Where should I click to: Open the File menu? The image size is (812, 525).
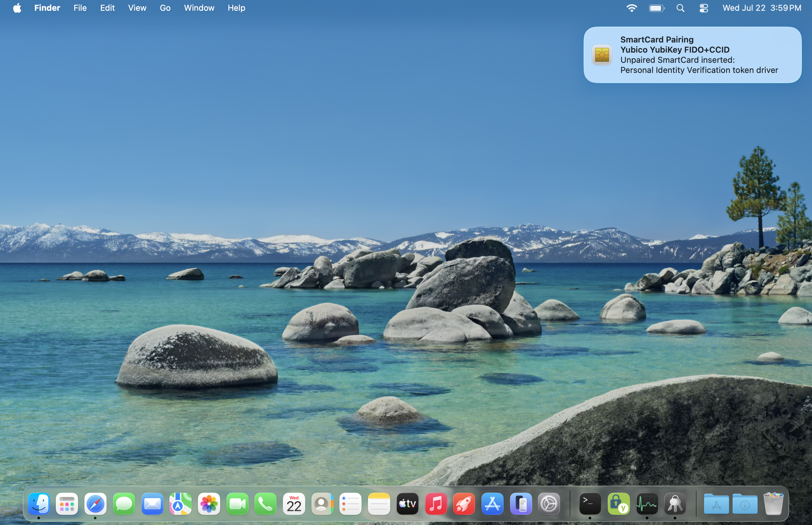80,8
